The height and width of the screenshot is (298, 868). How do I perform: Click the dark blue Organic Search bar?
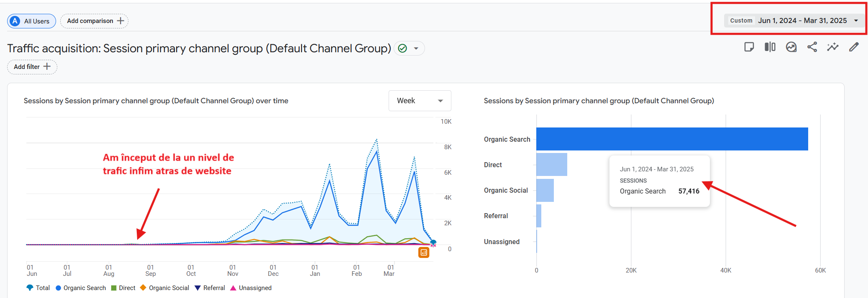coord(672,139)
